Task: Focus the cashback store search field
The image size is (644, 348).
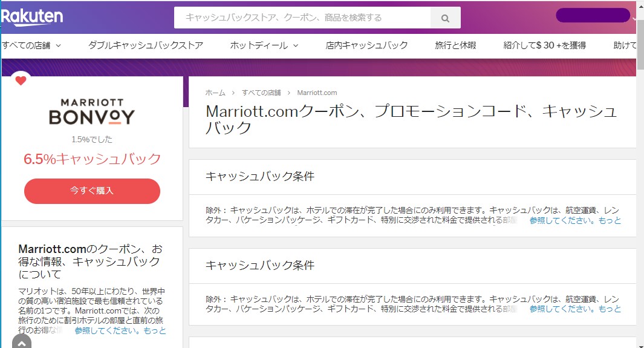Action: (x=302, y=18)
